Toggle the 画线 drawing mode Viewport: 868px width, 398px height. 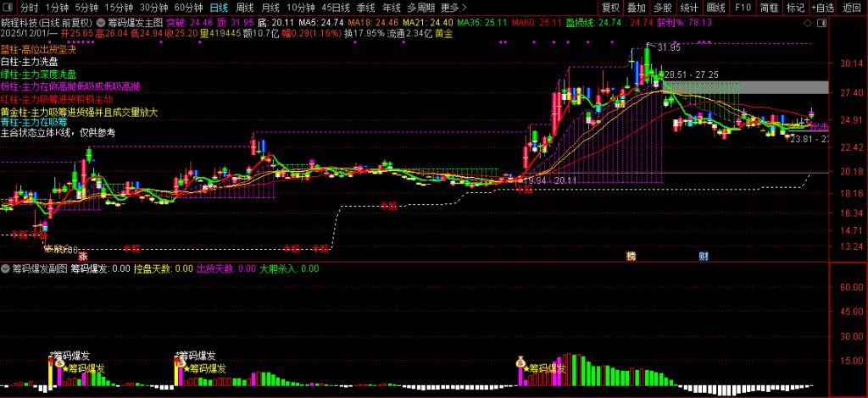tap(716, 7)
